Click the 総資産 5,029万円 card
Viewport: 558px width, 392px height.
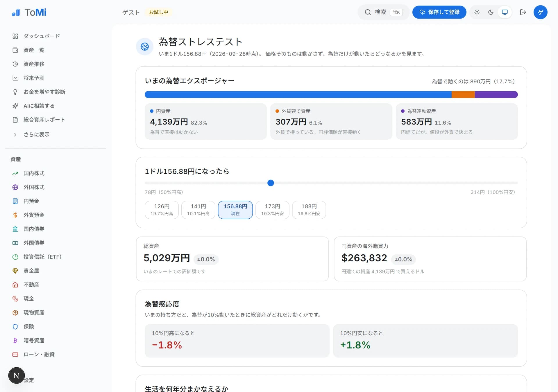pos(232,259)
